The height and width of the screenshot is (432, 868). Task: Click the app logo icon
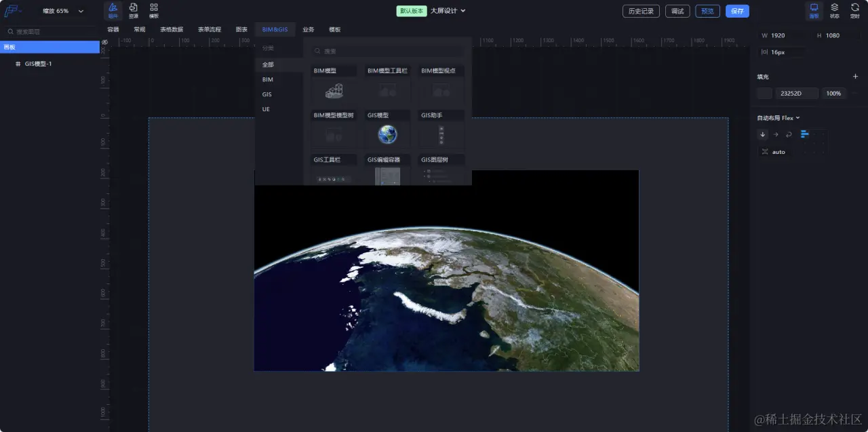(13, 11)
